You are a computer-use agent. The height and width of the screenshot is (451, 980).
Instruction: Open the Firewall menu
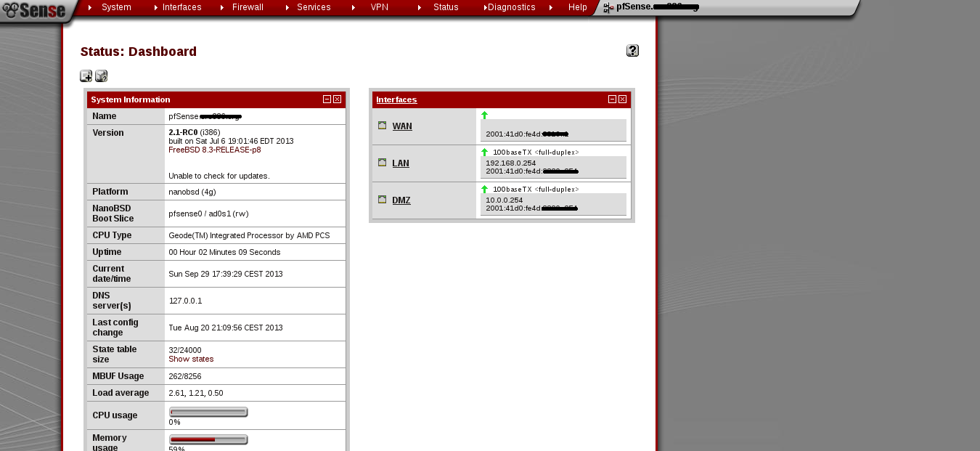[x=248, y=7]
